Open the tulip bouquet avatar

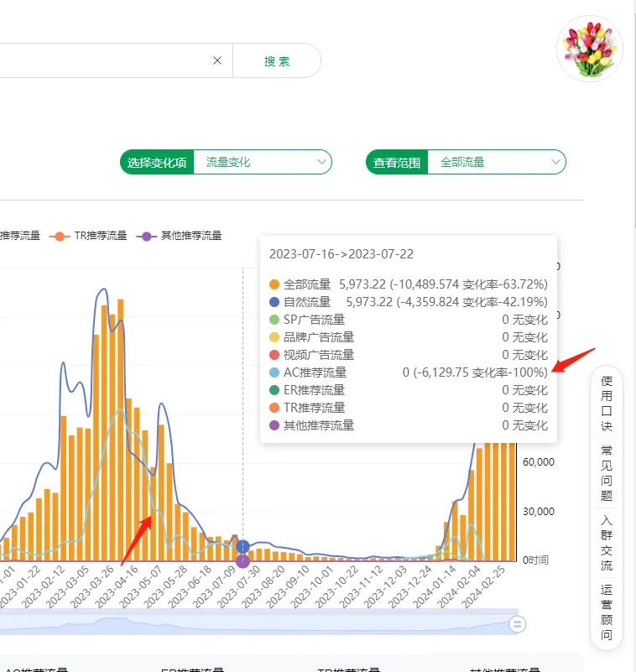click(x=589, y=49)
